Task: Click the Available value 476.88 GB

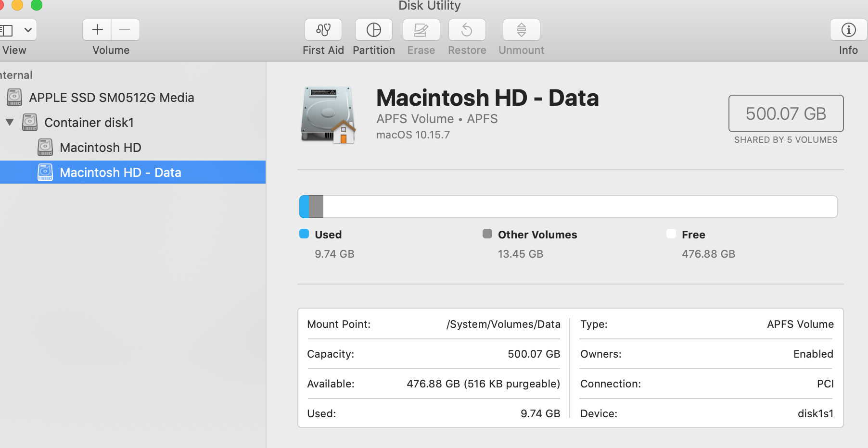Action: pyautogui.click(x=483, y=384)
